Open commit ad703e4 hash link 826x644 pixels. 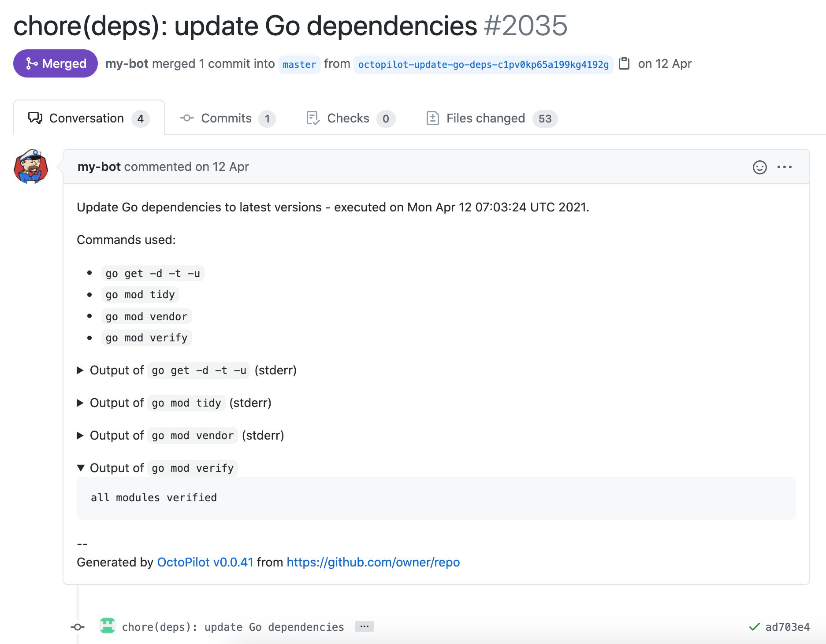(787, 627)
